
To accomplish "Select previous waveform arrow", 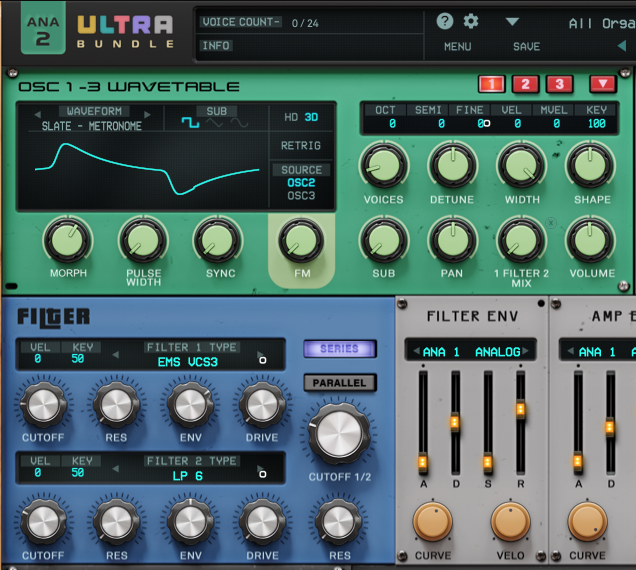I will pyautogui.click(x=38, y=115).
